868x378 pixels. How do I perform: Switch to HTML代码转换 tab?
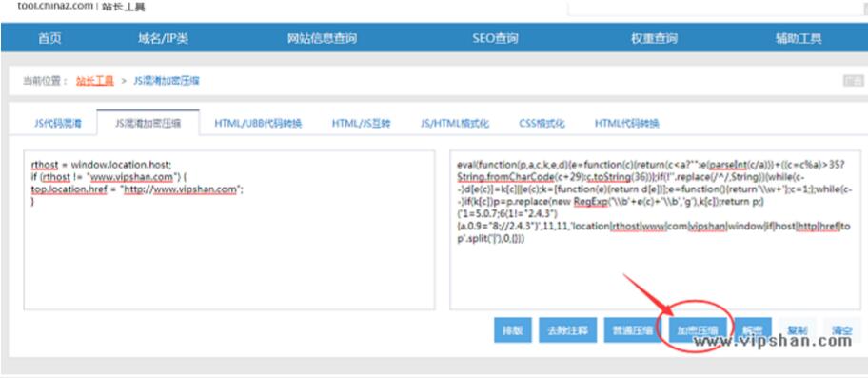pyautogui.click(x=626, y=124)
